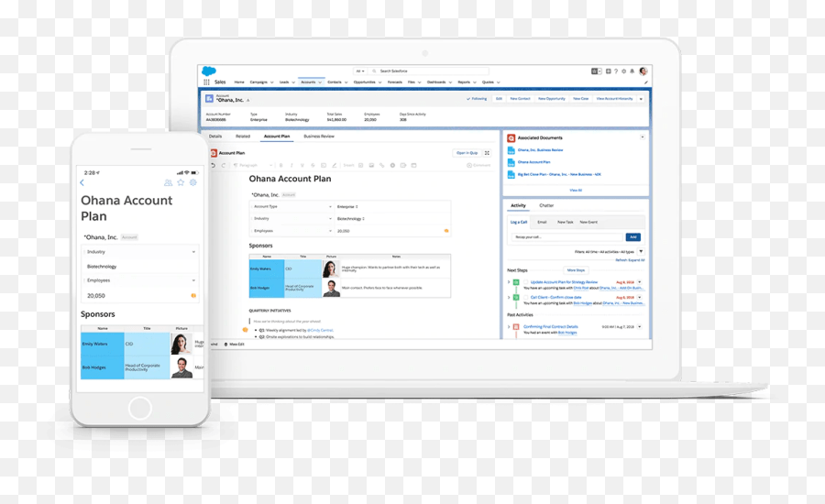Open the Home navigation item

pyautogui.click(x=239, y=82)
